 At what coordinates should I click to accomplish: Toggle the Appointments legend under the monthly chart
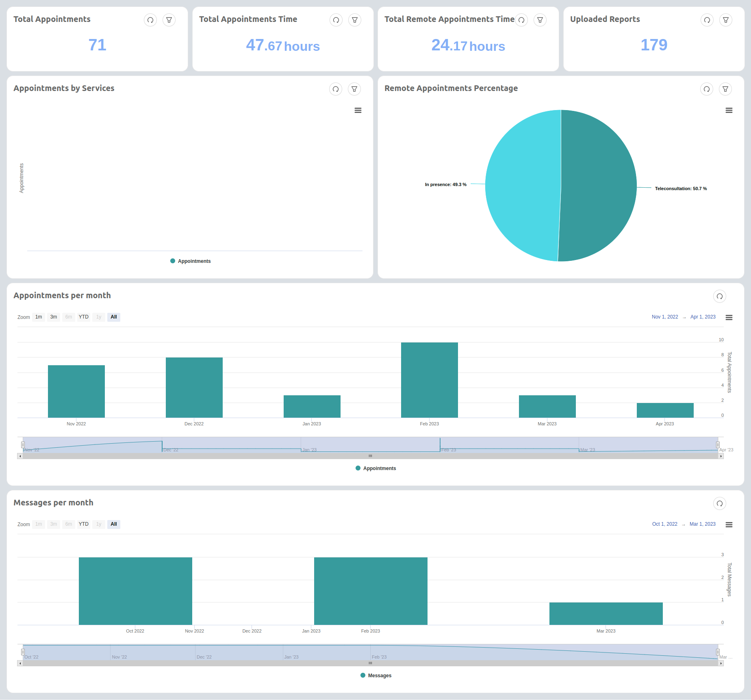pyautogui.click(x=375, y=468)
